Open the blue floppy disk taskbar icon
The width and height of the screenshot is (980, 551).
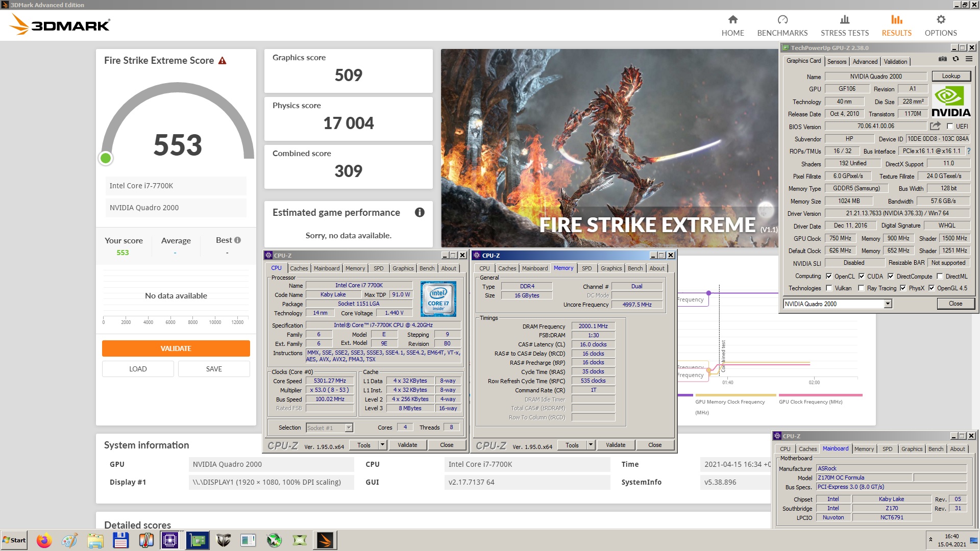(120, 540)
